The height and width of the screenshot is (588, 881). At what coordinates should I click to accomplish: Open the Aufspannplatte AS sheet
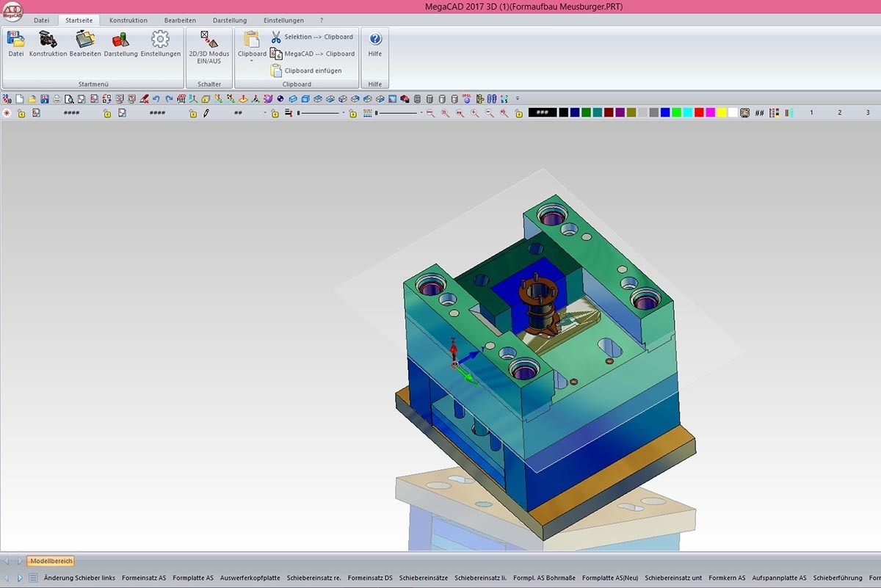[779, 578]
